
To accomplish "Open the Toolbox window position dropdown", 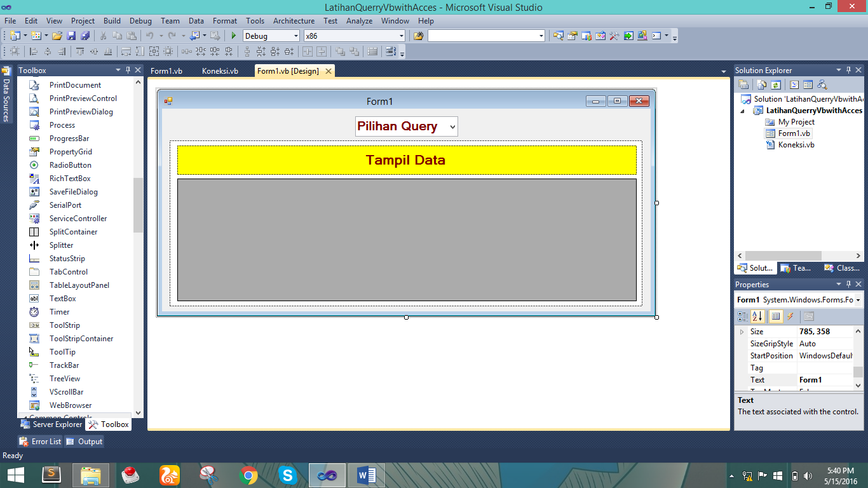I will pyautogui.click(x=118, y=70).
